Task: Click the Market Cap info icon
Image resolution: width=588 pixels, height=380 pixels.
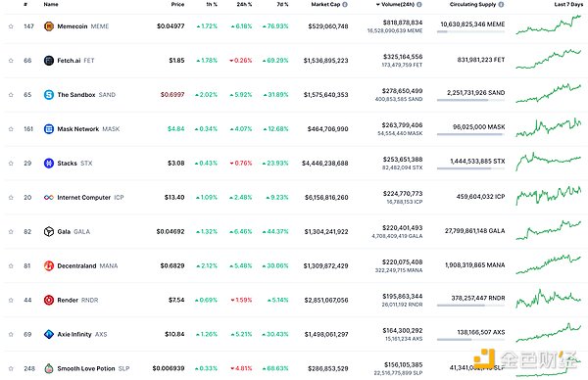Action: point(345,5)
